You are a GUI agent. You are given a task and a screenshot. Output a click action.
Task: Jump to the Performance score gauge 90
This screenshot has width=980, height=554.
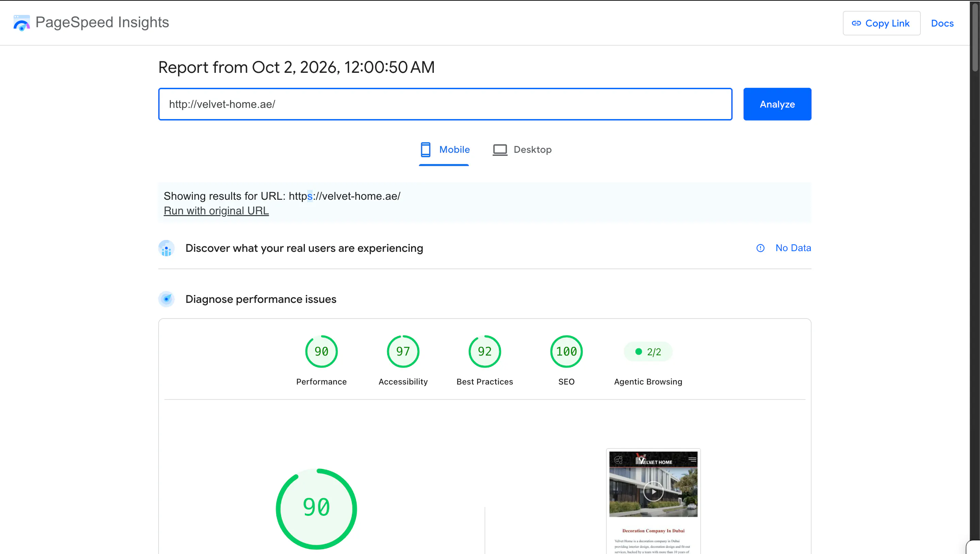(x=321, y=351)
